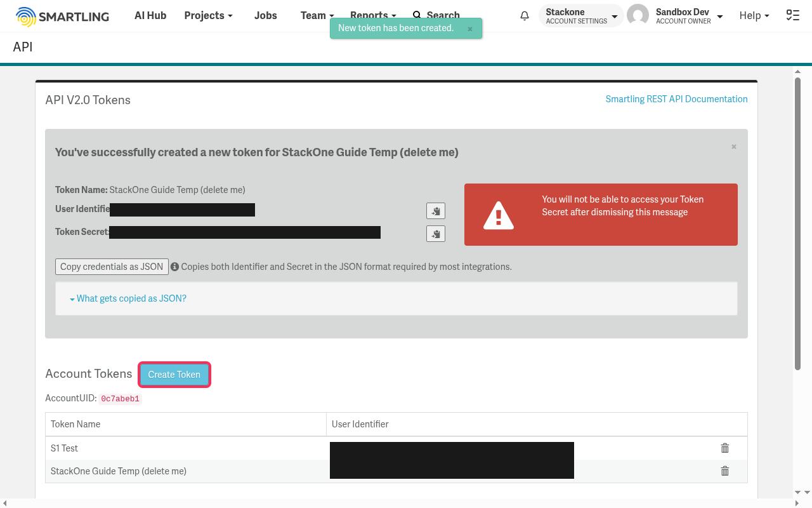Open the checklist icon in header
This screenshot has height=508, width=812.
tap(792, 15)
